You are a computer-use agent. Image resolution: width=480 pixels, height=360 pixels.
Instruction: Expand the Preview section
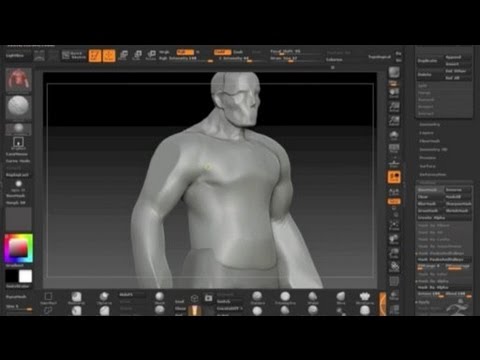(x=428, y=158)
